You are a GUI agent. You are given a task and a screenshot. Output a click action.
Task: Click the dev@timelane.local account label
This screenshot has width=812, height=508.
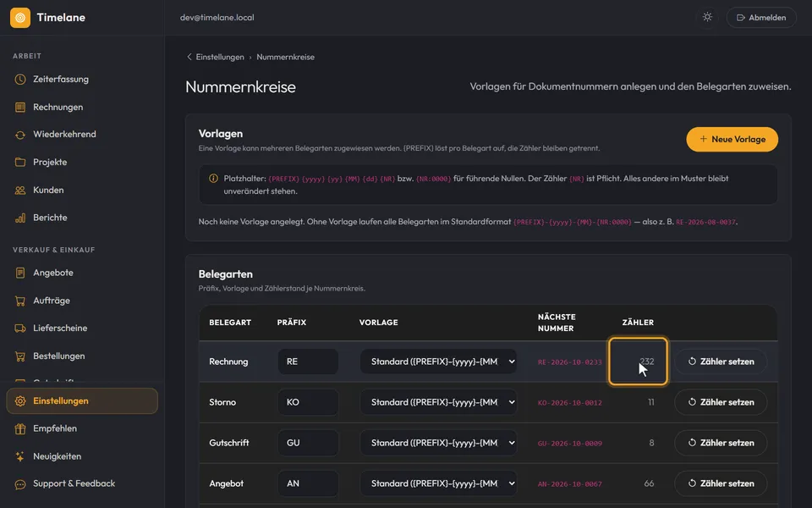click(217, 18)
